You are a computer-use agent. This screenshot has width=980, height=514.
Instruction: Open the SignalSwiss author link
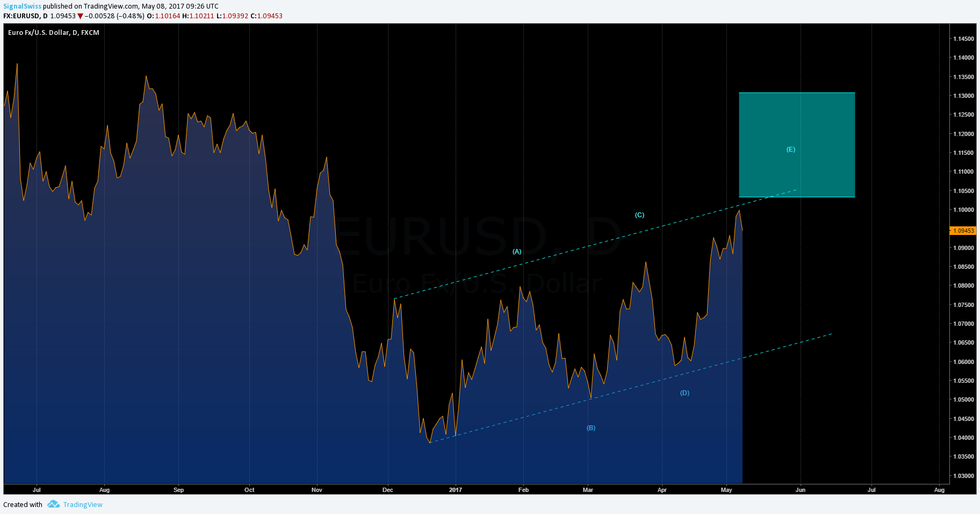(22, 6)
